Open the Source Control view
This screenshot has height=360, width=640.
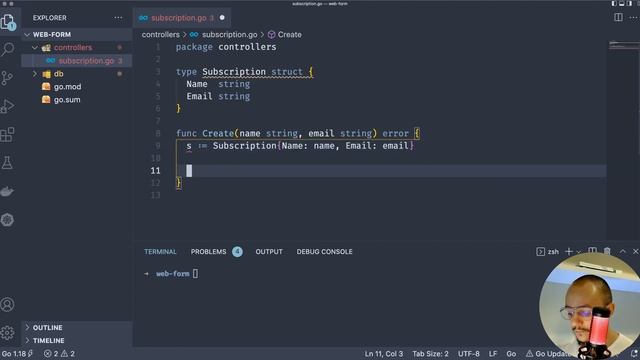[x=7, y=78]
